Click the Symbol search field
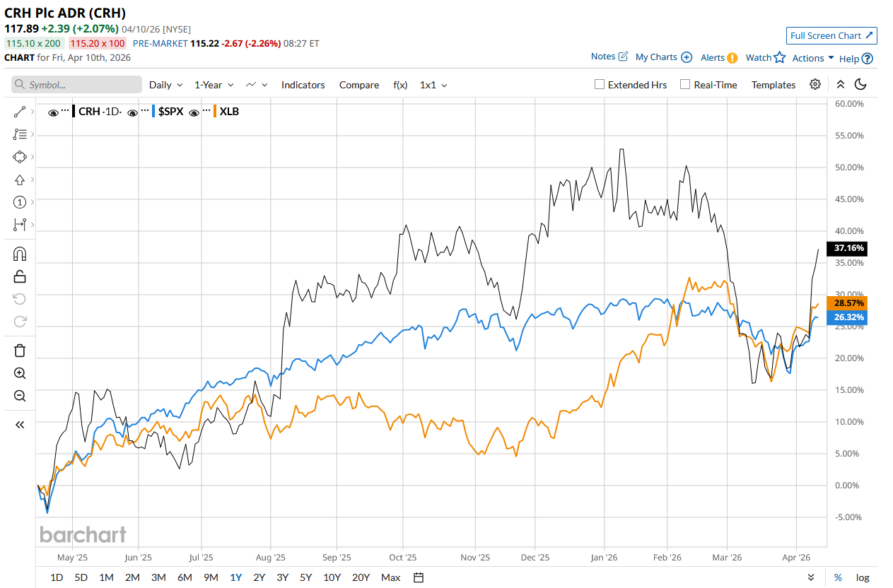This screenshot has height=588, width=893. [x=76, y=85]
